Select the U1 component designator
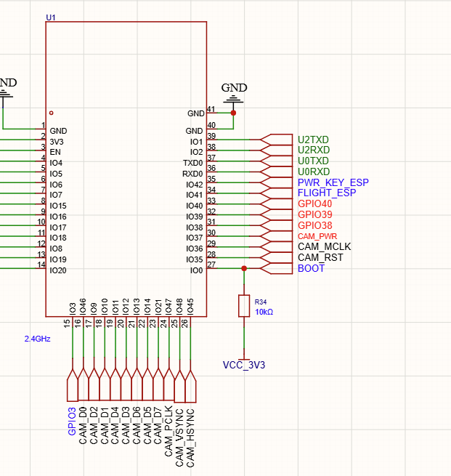The image size is (451, 476). tap(51, 17)
